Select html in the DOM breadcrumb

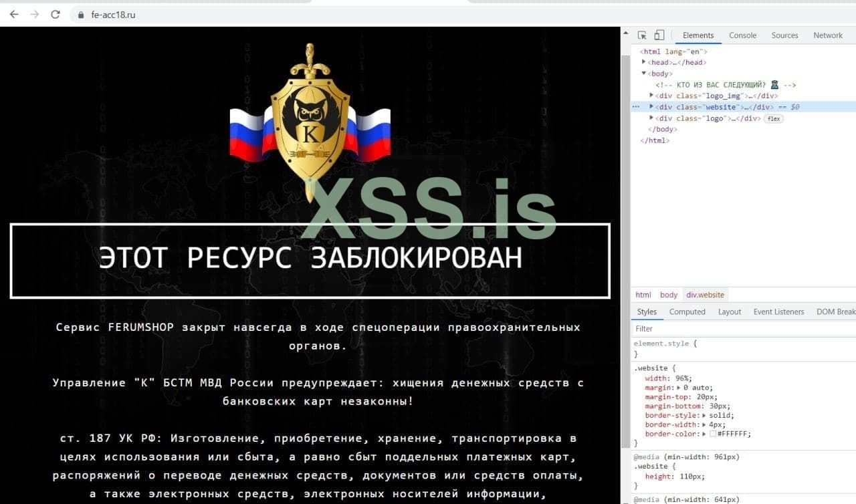click(x=643, y=295)
